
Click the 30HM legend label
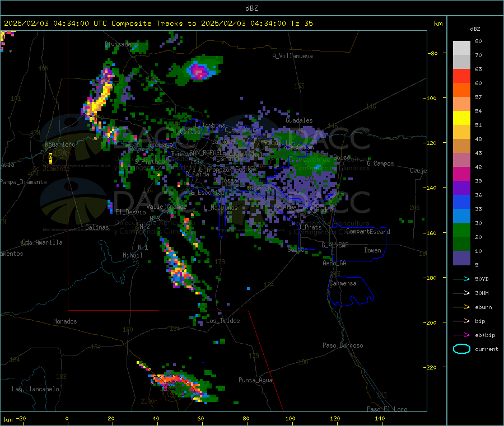(x=482, y=293)
